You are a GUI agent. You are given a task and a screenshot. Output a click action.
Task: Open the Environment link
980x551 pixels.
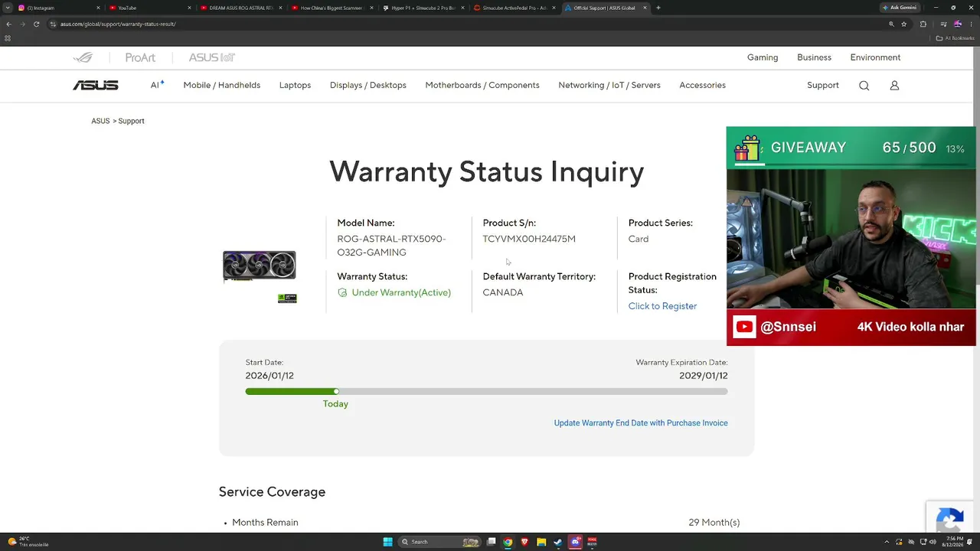tap(875, 57)
